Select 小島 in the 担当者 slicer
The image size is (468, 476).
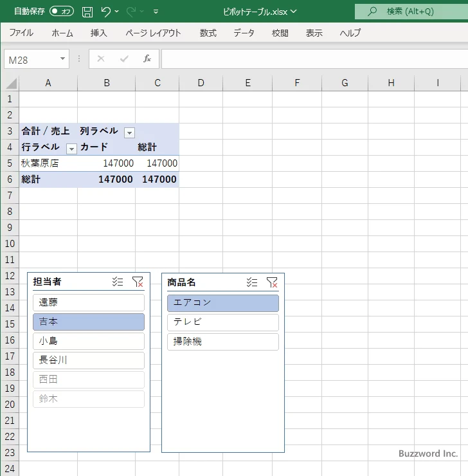pyautogui.click(x=89, y=341)
